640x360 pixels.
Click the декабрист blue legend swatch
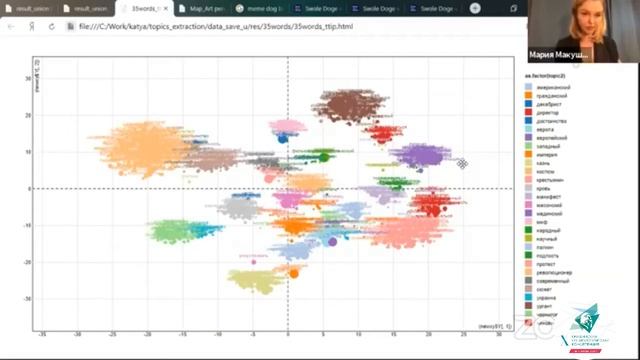pyautogui.click(x=528, y=104)
